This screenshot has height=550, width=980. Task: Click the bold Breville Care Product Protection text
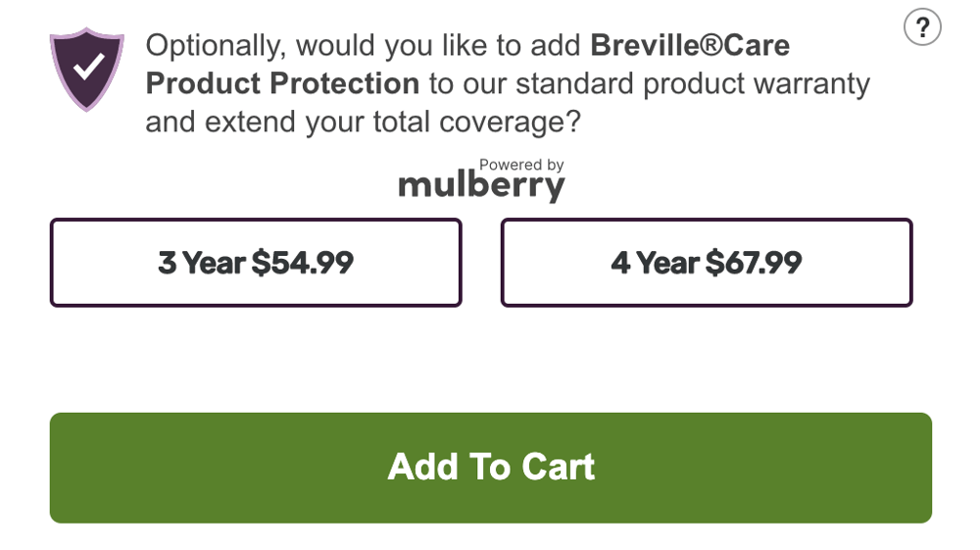[x=282, y=83]
